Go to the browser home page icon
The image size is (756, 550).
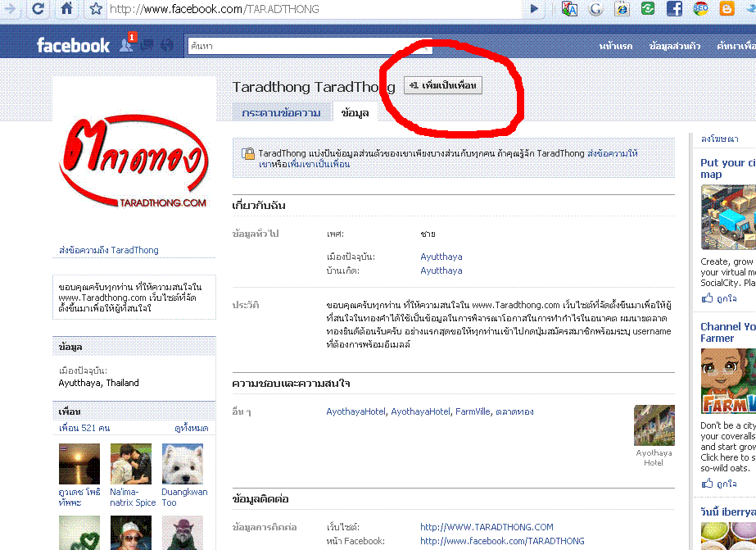click(x=66, y=9)
